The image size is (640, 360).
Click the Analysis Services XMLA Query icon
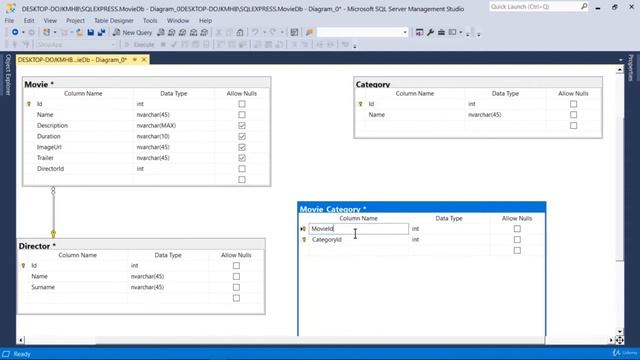(193, 32)
